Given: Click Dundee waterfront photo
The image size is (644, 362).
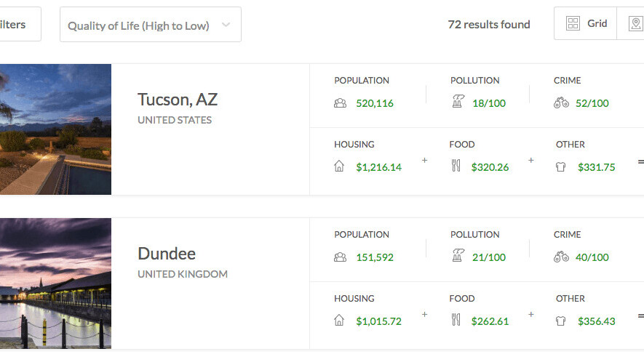Looking at the screenshot, I should tap(55, 283).
